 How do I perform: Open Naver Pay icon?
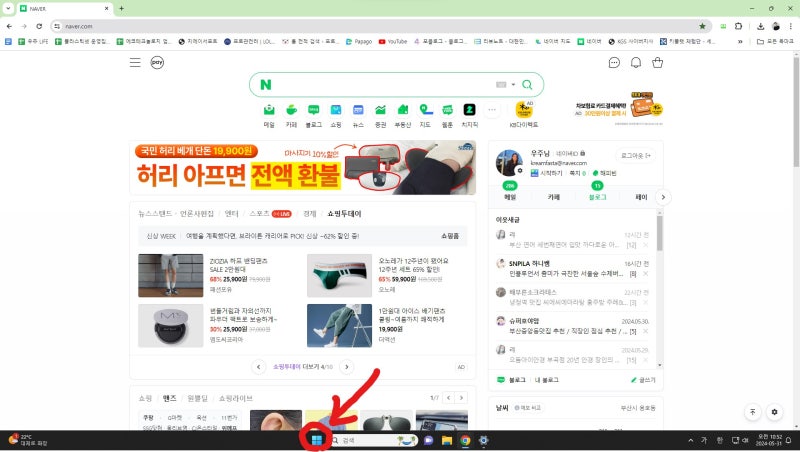pyautogui.click(x=157, y=63)
